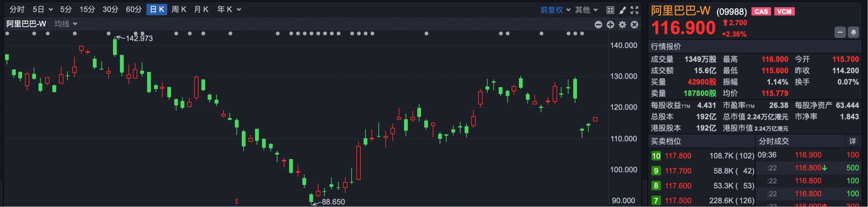This screenshot has height=207, width=868.
Task: Click the +2.36% change percentage
Action: (734, 34)
